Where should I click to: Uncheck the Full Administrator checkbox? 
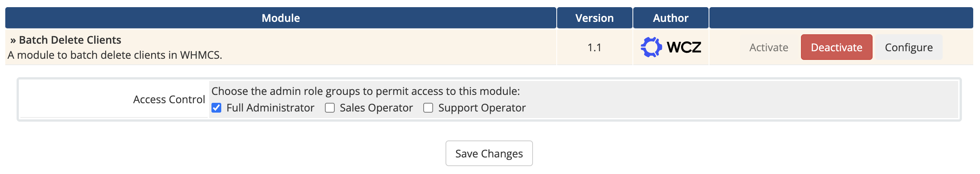(216, 108)
